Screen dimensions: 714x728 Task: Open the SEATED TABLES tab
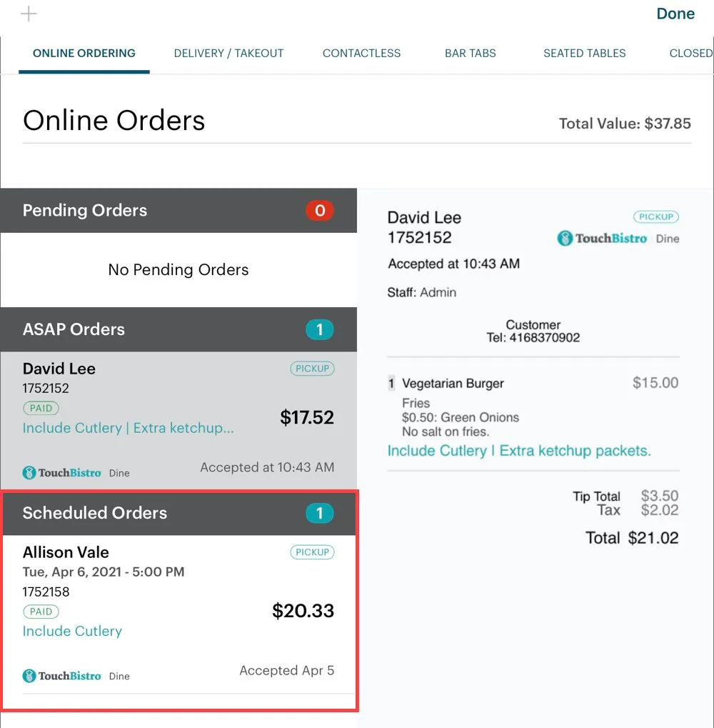[584, 53]
